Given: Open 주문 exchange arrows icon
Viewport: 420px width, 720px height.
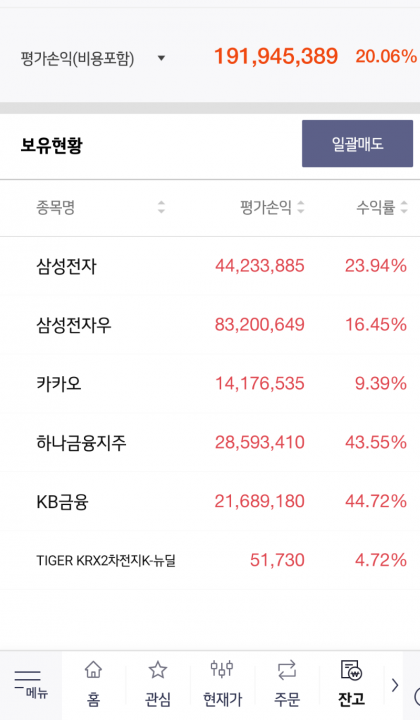Looking at the screenshot, I should point(287,670).
